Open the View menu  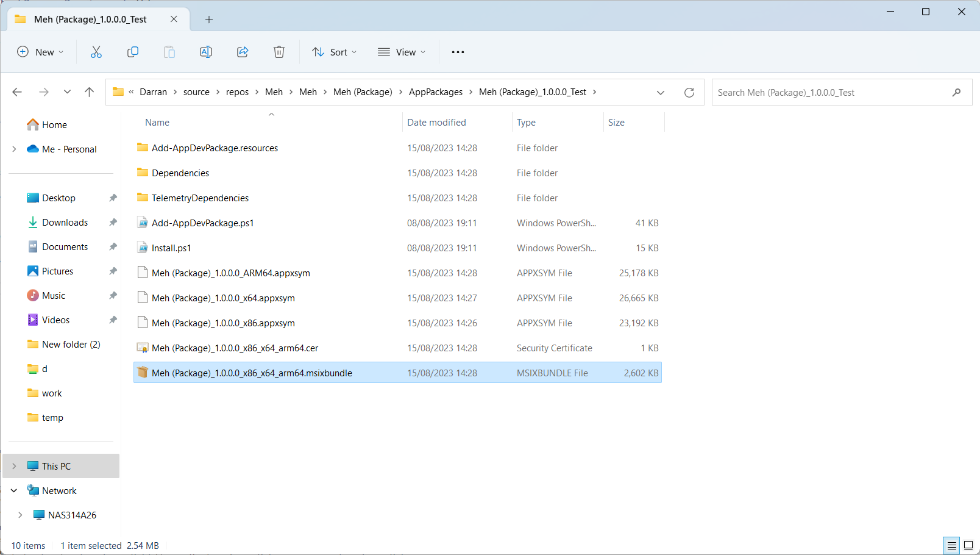(x=400, y=52)
